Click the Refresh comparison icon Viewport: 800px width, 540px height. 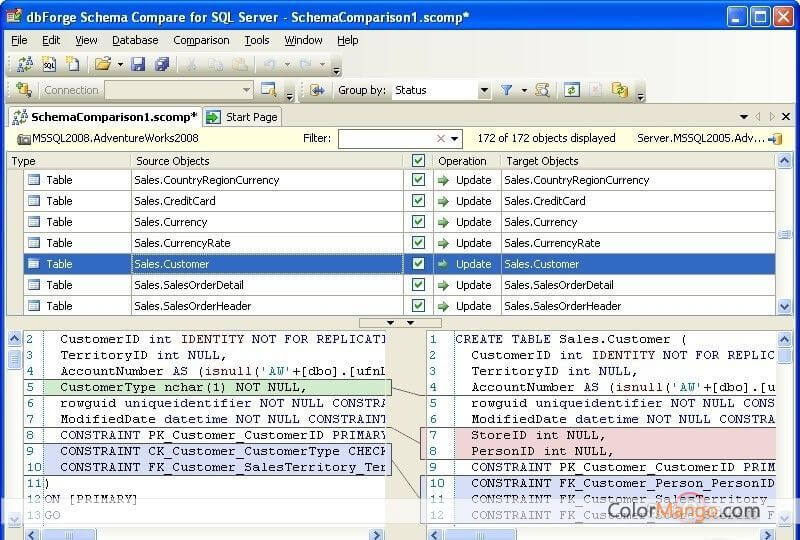[571, 90]
